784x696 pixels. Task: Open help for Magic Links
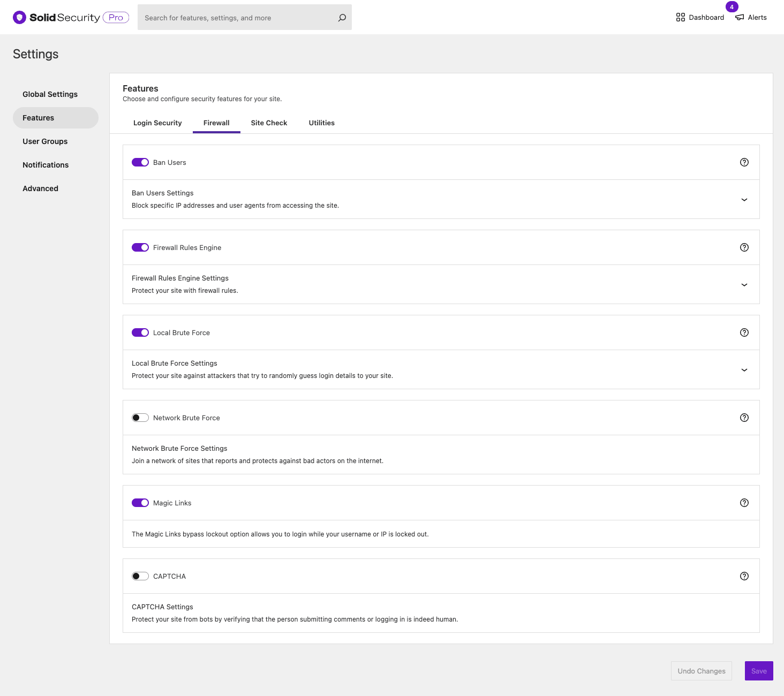(744, 503)
